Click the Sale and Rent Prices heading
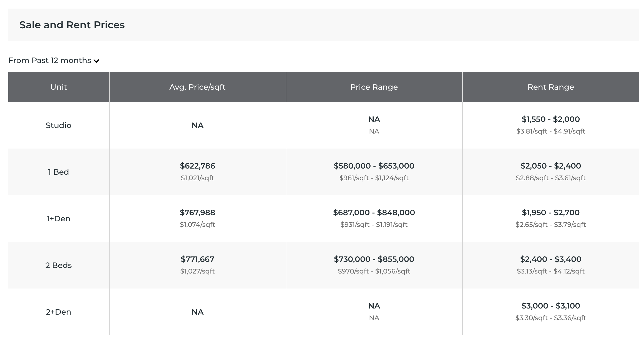 (x=72, y=25)
